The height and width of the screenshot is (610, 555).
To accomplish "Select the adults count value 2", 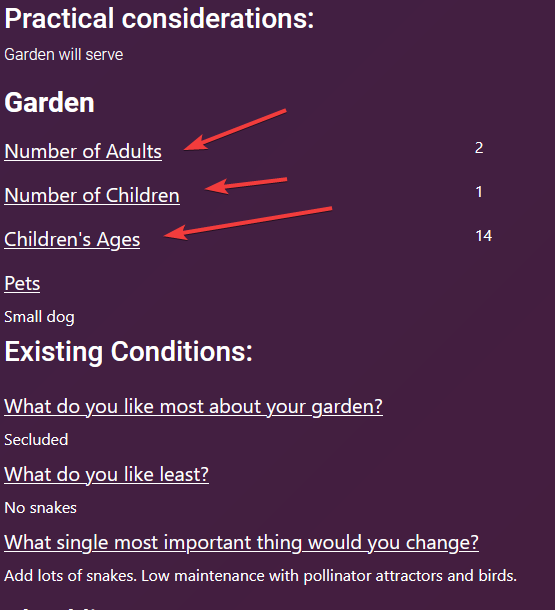I will pos(479,148).
